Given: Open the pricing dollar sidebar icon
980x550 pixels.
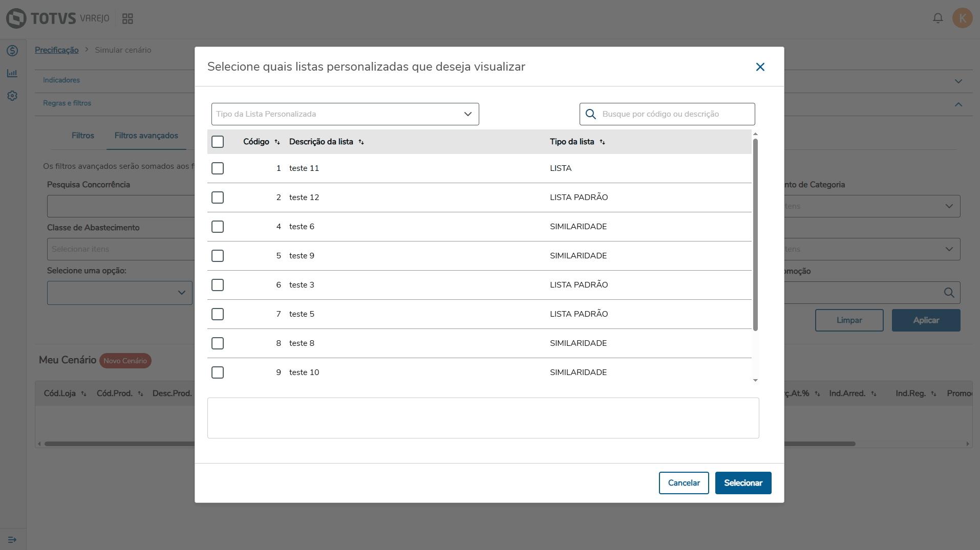Looking at the screenshot, I should tap(12, 51).
